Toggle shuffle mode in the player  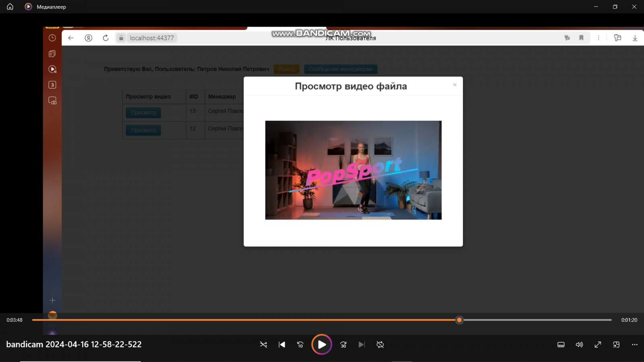coord(263,345)
